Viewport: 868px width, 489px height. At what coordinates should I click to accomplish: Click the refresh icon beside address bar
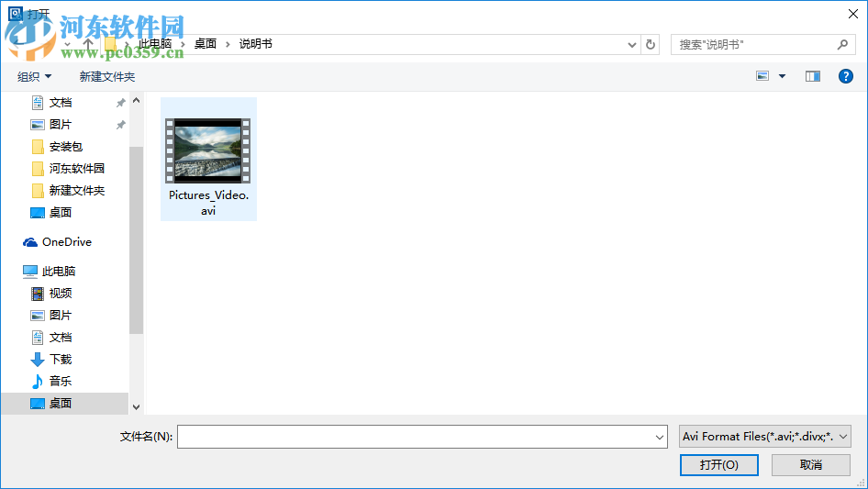point(651,44)
